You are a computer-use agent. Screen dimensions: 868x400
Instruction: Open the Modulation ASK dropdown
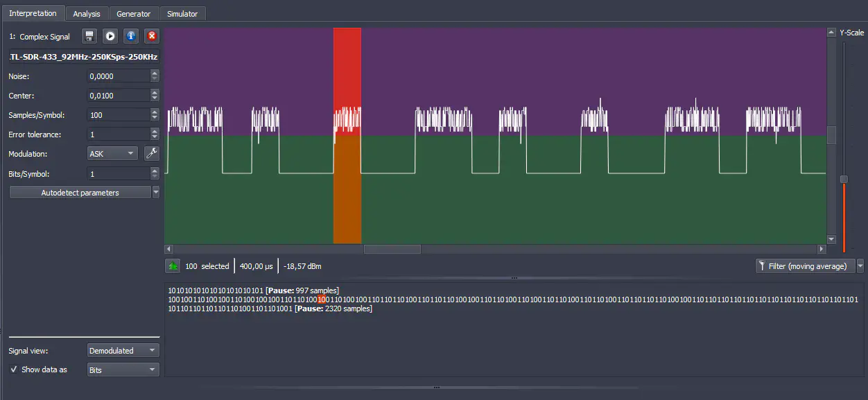[112, 154]
